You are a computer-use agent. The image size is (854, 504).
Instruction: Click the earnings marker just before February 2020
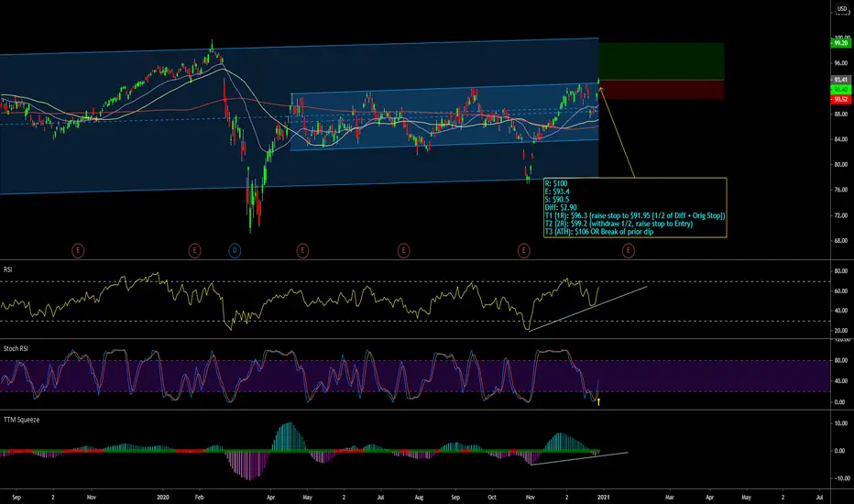194,251
